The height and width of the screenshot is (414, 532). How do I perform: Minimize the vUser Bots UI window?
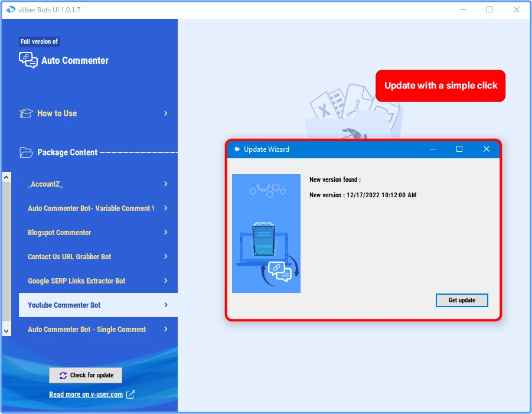point(462,9)
